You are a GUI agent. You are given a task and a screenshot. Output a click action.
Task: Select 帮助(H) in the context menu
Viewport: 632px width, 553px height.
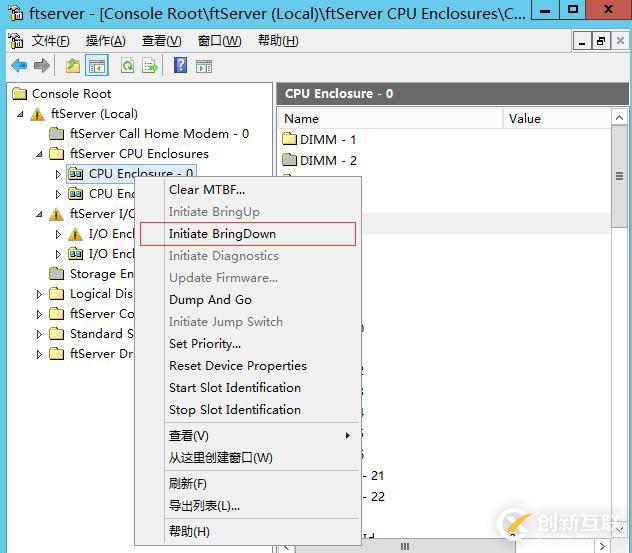click(x=248, y=531)
